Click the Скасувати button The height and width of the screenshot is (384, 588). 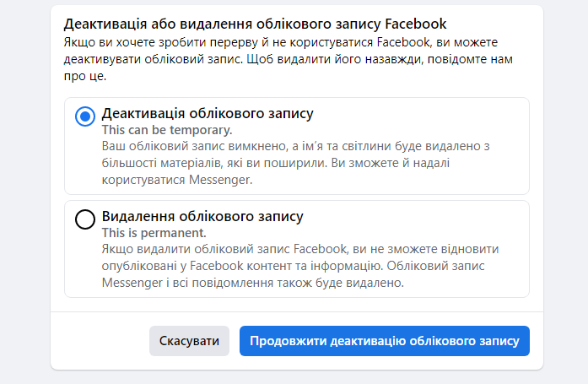[189, 341]
